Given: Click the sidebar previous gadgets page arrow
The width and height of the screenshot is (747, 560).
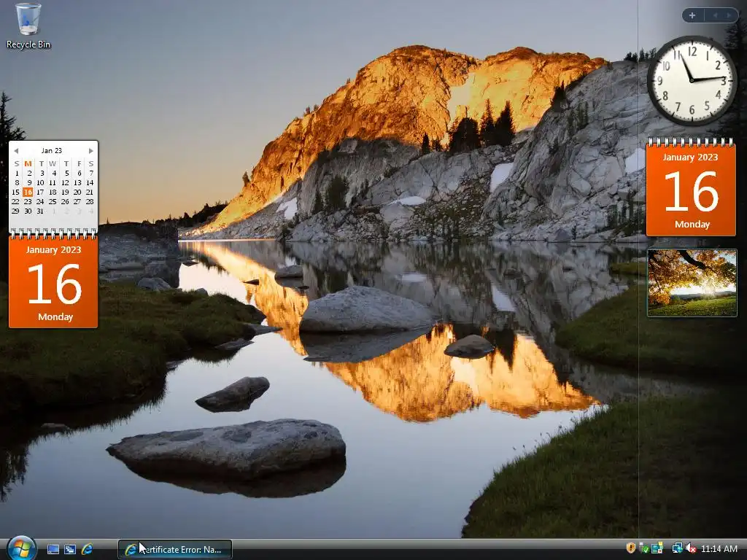Looking at the screenshot, I should click(x=715, y=15).
